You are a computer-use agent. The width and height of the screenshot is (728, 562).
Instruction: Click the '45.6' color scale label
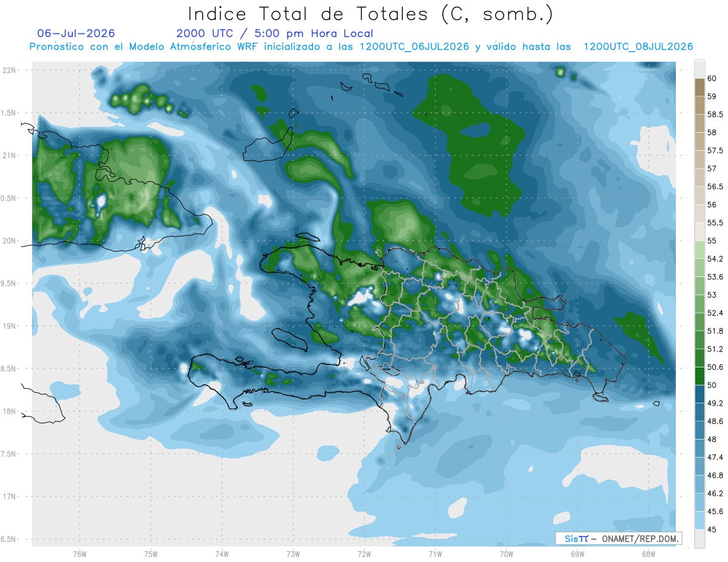[x=716, y=512]
